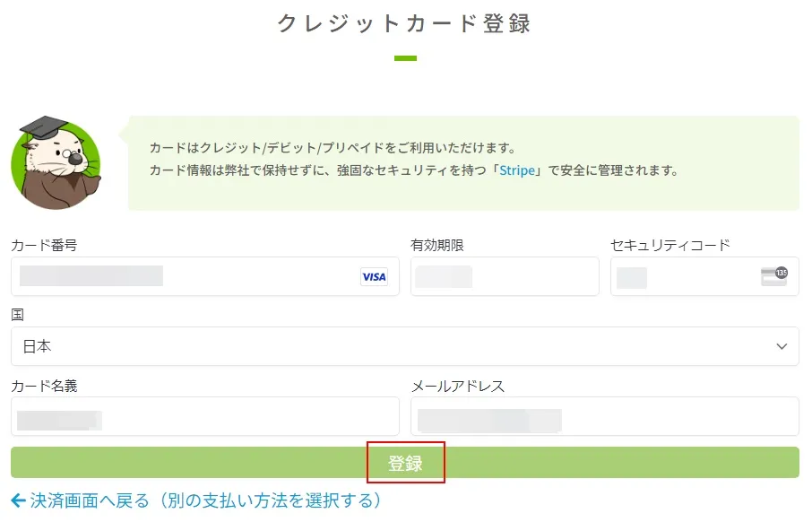Expand the 国 dropdown chevron
Viewport: 812px width, 522px height.
pos(782,346)
